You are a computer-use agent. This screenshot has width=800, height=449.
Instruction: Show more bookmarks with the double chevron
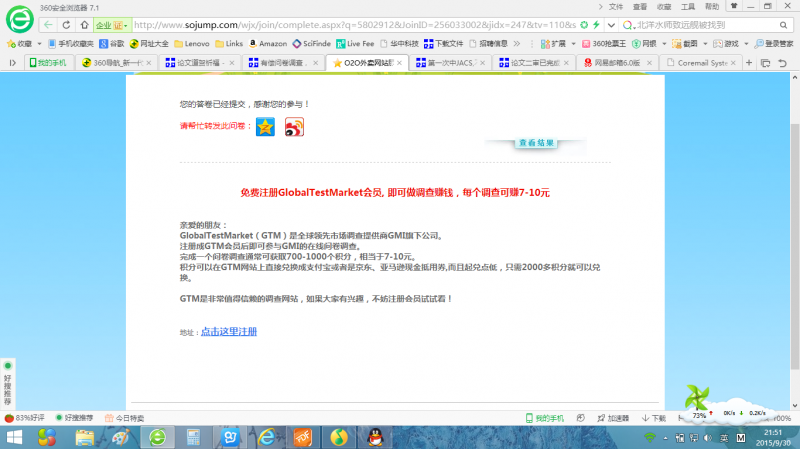coord(517,44)
